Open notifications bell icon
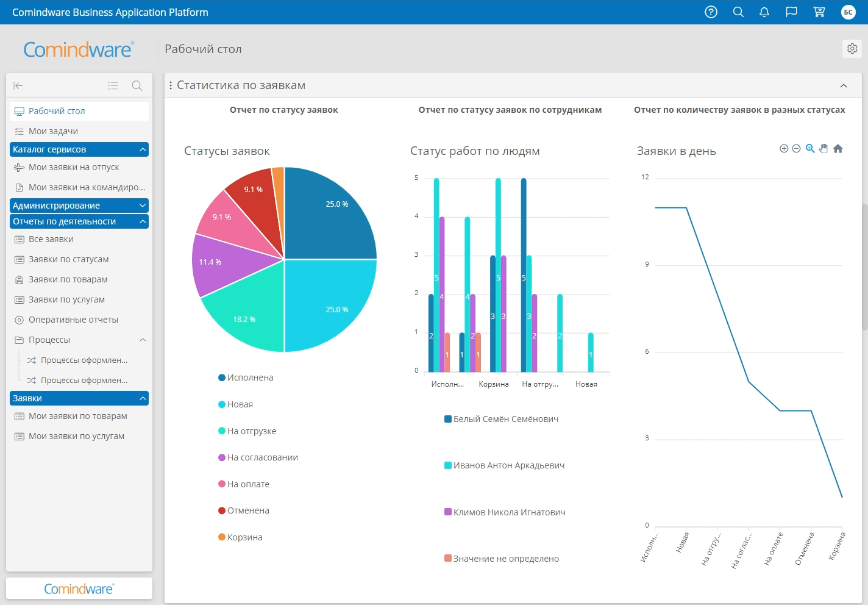The image size is (868, 605). (764, 12)
